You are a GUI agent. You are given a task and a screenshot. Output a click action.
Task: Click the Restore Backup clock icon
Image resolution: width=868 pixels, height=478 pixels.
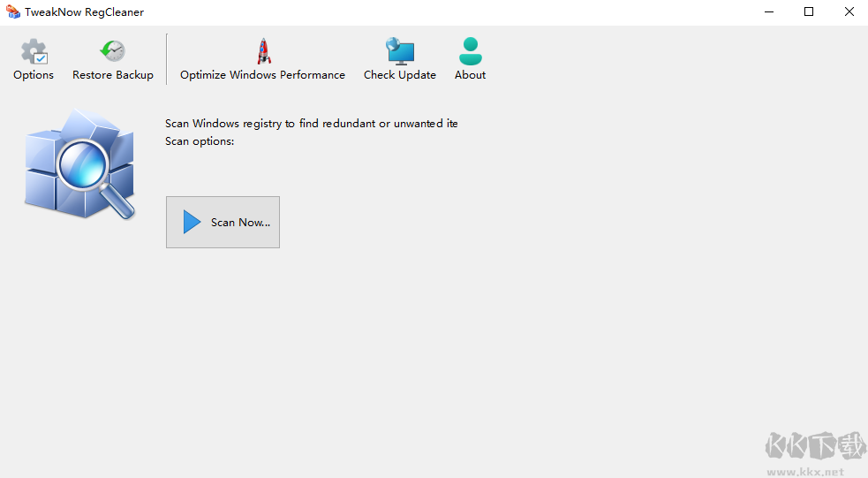(112, 51)
